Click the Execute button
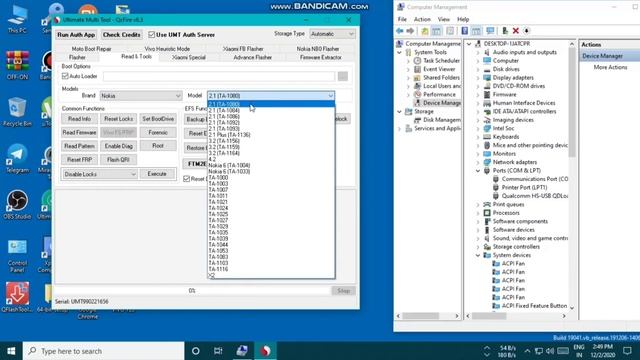The height and width of the screenshot is (360, 640). click(157, 174)
